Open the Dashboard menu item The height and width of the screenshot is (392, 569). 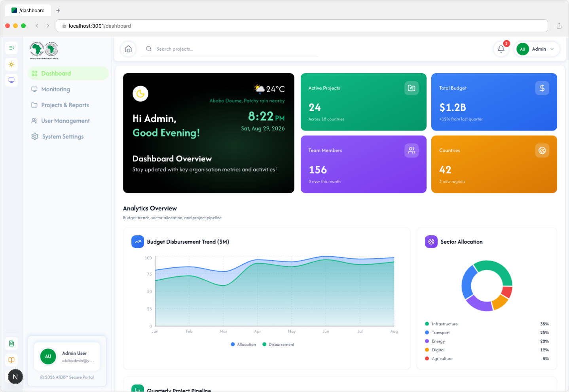[68, 74]
